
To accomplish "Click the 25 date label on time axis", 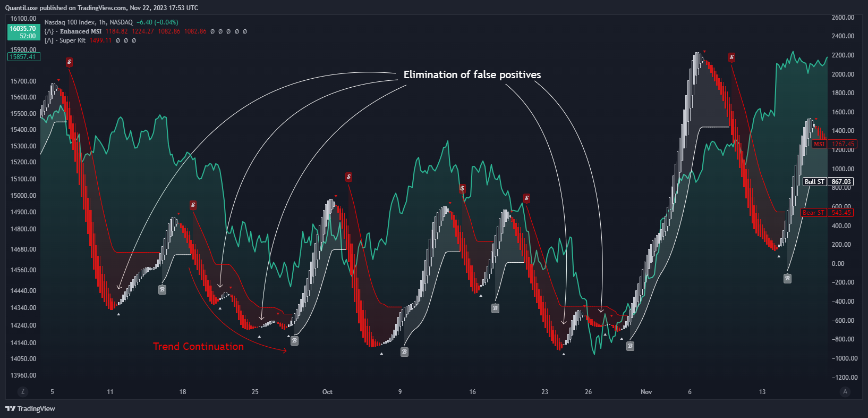I will (x=255, y=392).
